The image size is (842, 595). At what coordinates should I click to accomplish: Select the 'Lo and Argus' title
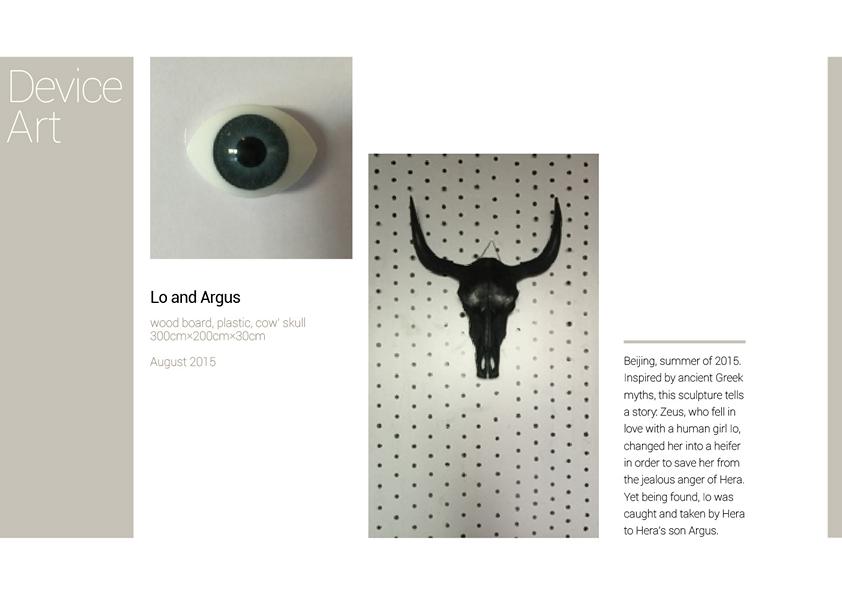[195, 298]
